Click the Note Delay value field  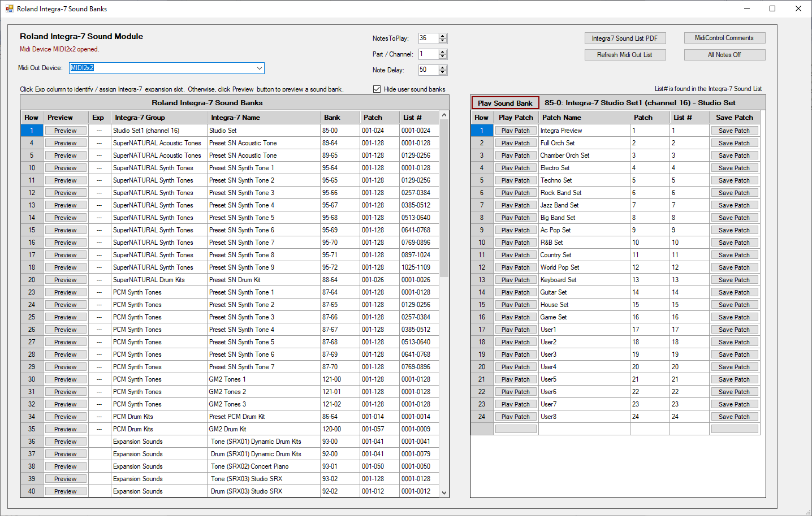(x=429, y=70)
